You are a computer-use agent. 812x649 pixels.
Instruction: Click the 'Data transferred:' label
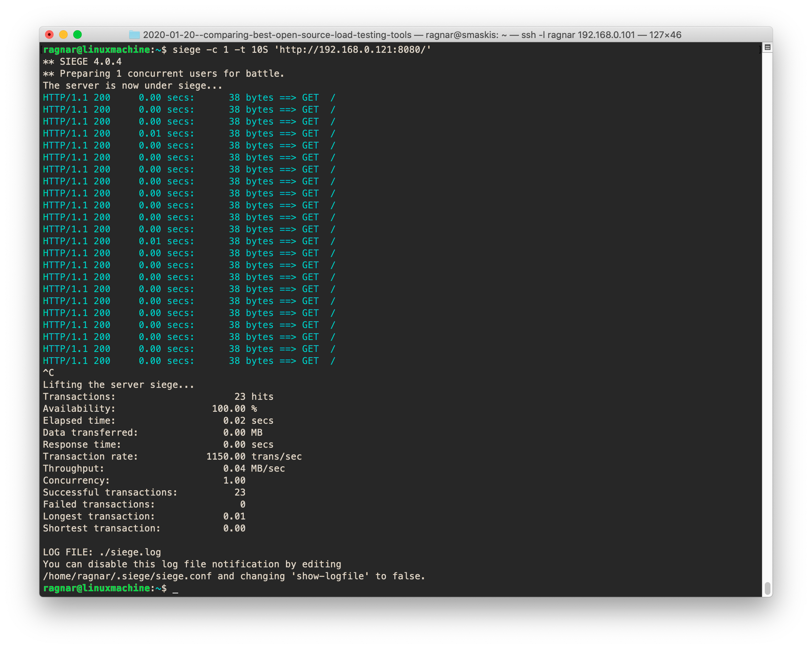tap(90, 433)
